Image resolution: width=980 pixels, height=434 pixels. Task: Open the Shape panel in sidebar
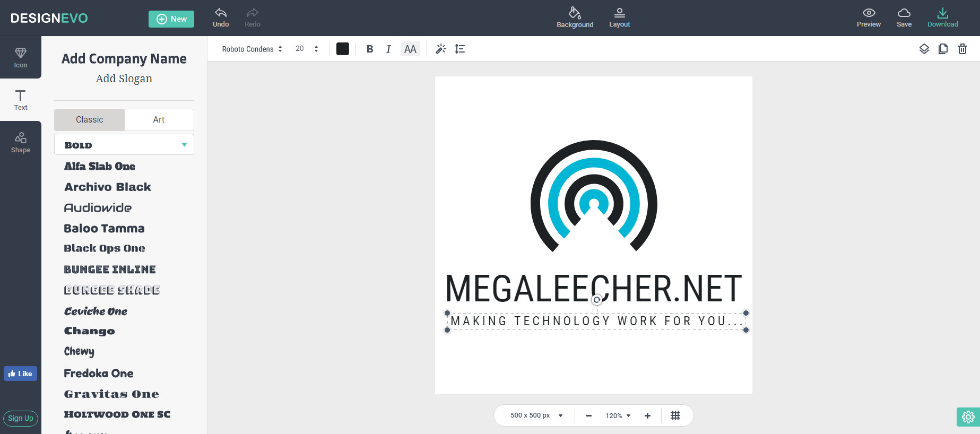click(21, 142)
